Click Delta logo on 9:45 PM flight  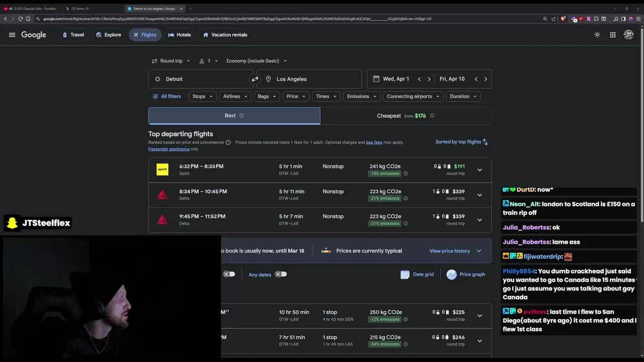pos(163,220)
